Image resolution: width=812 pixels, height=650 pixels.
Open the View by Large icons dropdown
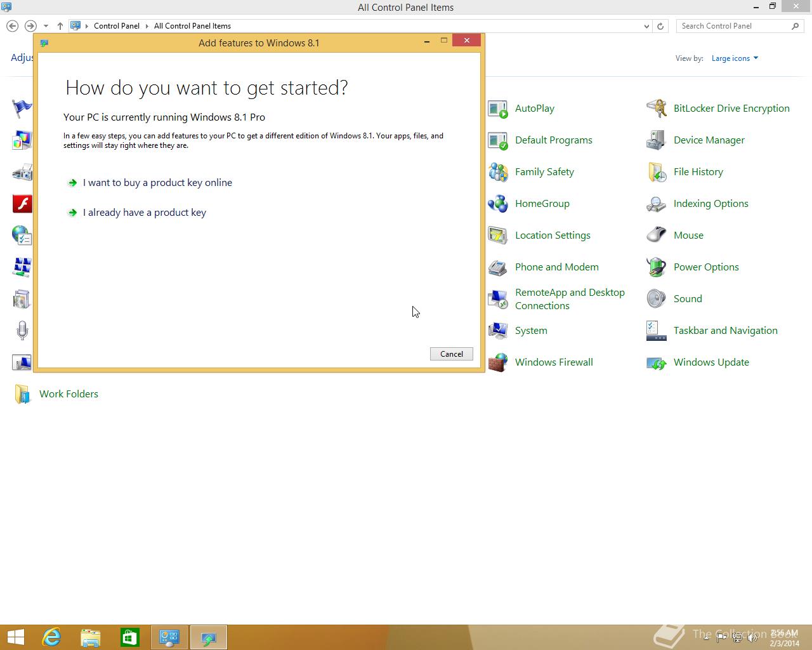coord(735,58)
